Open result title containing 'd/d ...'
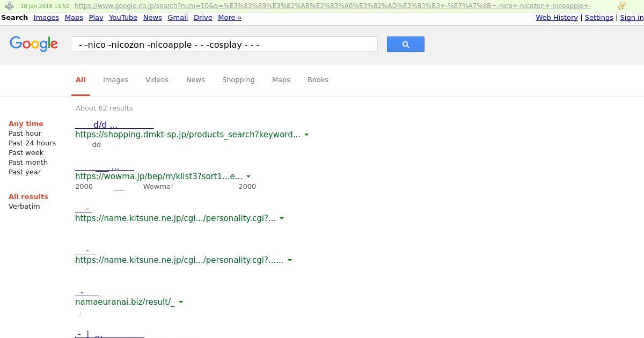This screenshot has width=644, height=338. pos(114,124)
